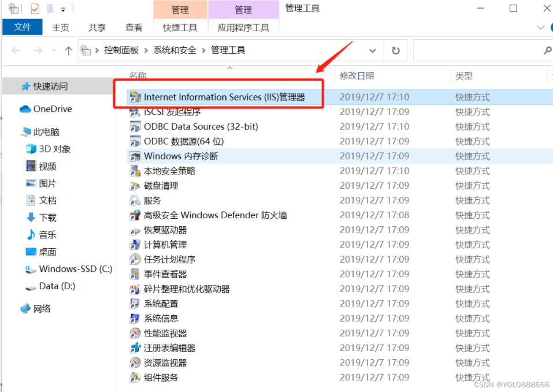Select 快速访问 in navigation pane

coord(50,86)
